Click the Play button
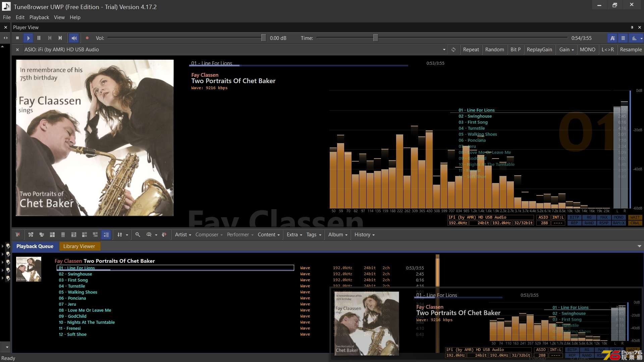Screen dimensions: 644x362 [28, 38]
